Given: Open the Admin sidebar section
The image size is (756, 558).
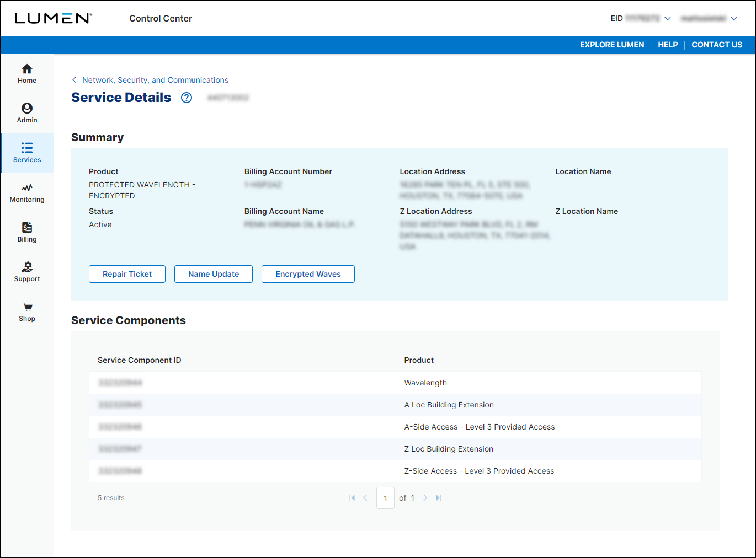Looking at the screenshot, I should (27, 114).
